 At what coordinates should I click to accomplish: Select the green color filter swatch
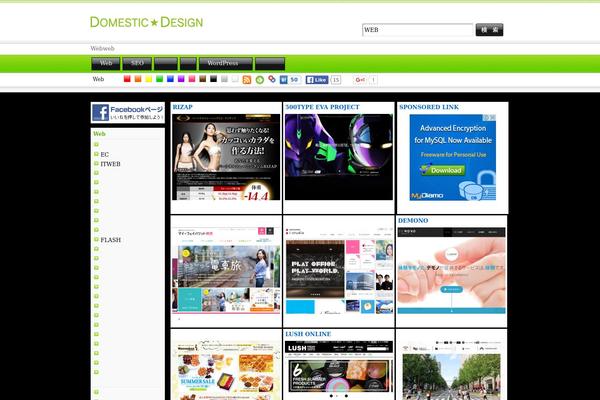159,79
